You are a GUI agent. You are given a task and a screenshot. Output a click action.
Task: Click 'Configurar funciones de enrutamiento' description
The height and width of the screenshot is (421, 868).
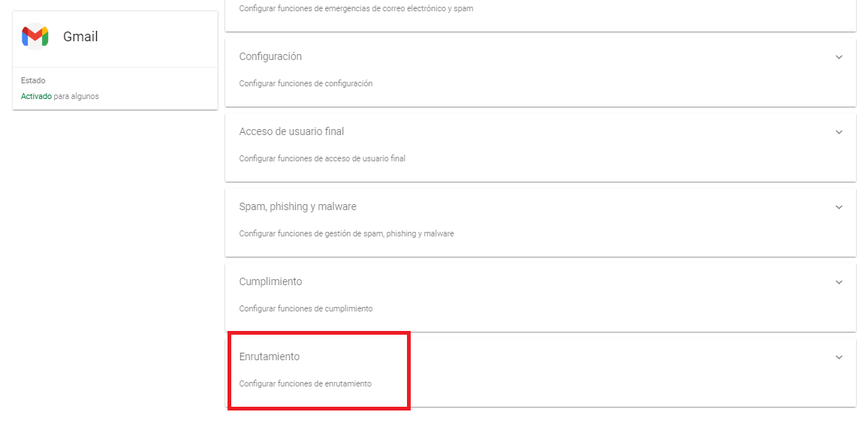pos(305,383)
